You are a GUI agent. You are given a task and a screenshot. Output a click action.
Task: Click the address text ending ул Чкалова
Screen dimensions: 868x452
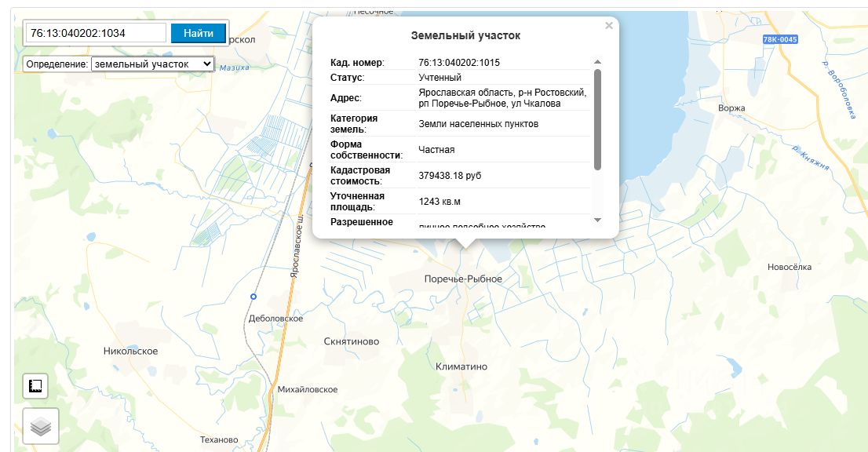502,98
